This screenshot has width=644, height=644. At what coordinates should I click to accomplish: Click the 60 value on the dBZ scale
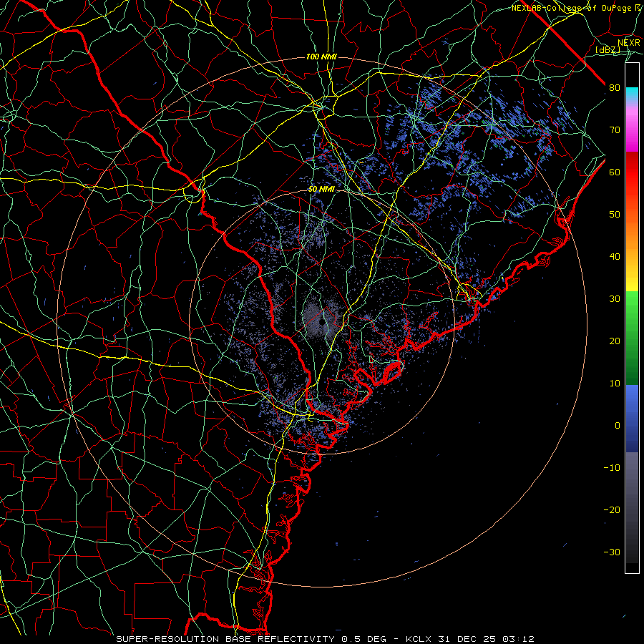[x=615, y=172]
